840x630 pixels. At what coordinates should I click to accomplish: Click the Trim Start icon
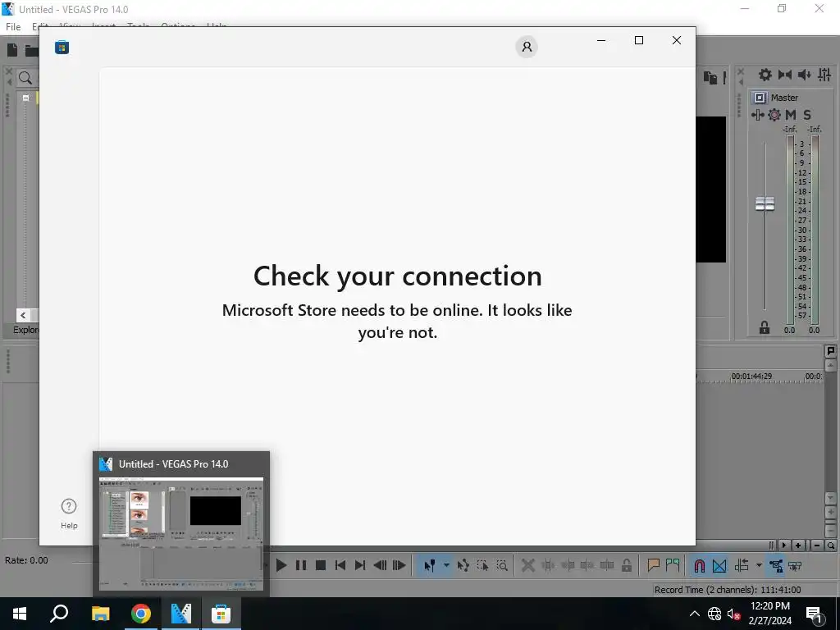point(568,566)
